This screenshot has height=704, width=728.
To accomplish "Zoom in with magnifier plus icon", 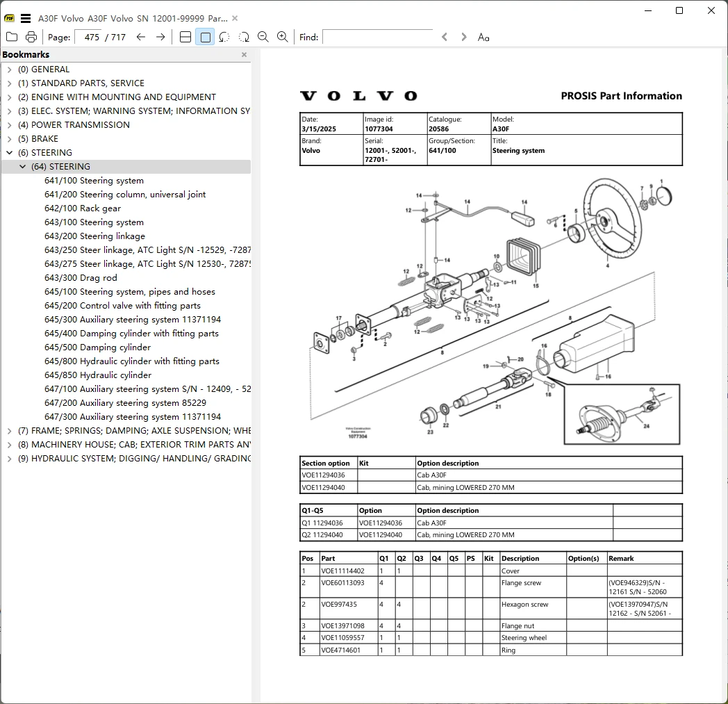I will tap(282, 37).
